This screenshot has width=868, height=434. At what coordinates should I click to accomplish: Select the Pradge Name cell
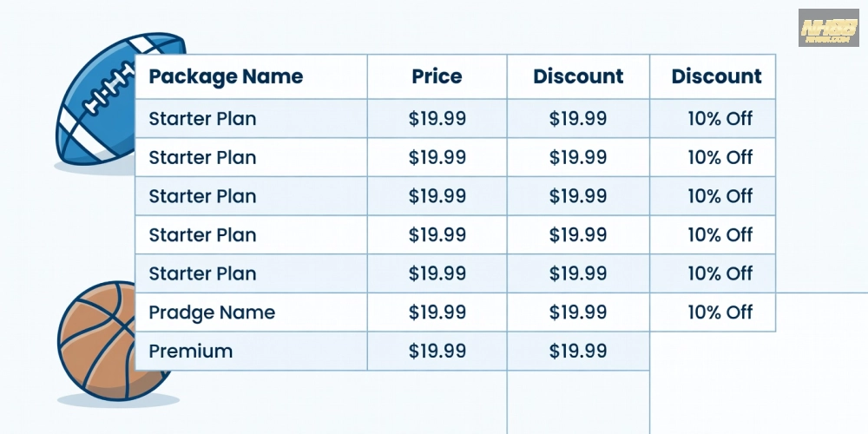click(212, 312)
